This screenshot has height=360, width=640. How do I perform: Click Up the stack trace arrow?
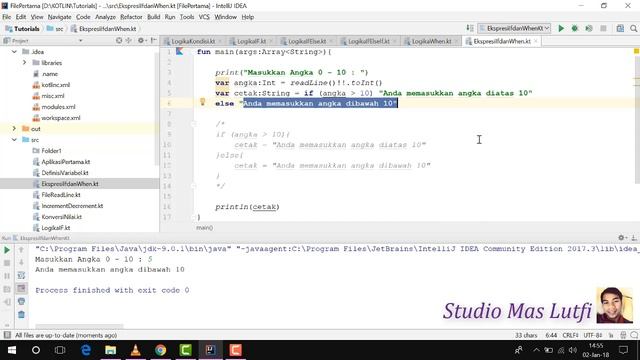[x=21, y=250]
